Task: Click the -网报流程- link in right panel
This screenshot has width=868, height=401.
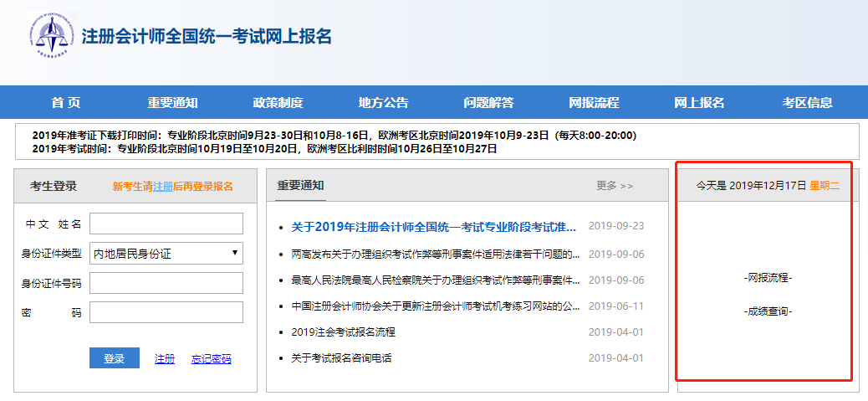Action: 768,278
